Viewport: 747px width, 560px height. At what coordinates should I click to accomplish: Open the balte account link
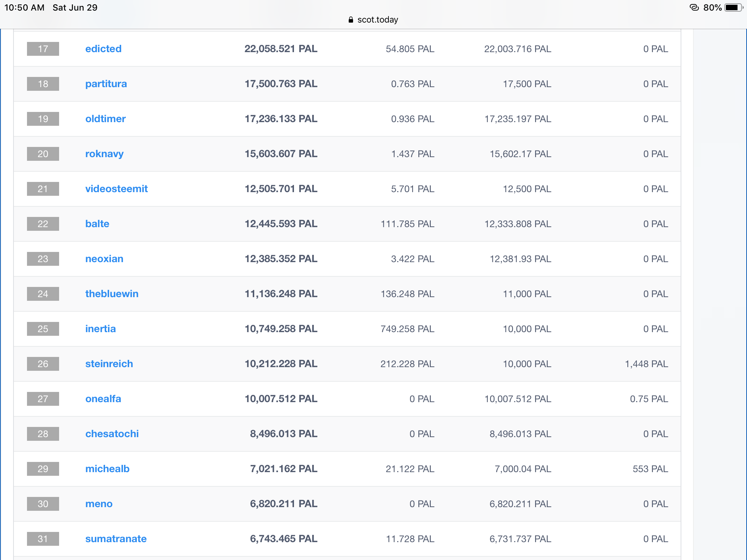[x=97, y=224]
